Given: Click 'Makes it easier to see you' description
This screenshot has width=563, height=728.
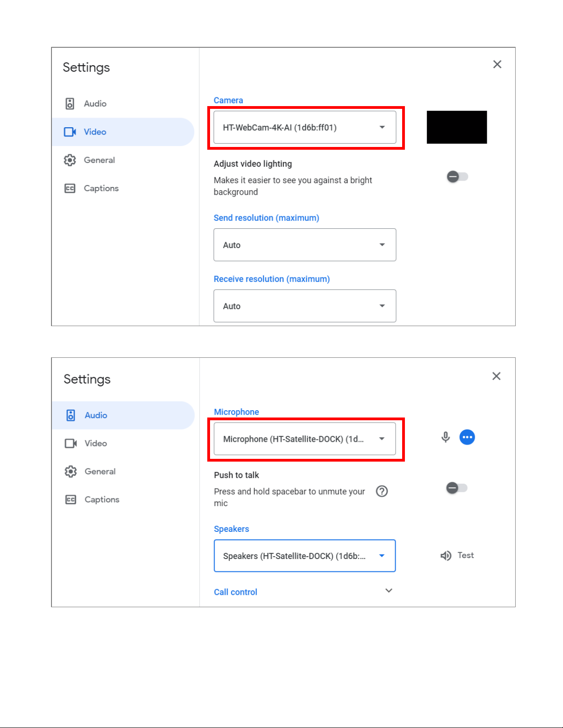Looking at the screenshot, I should pos(293,186).
